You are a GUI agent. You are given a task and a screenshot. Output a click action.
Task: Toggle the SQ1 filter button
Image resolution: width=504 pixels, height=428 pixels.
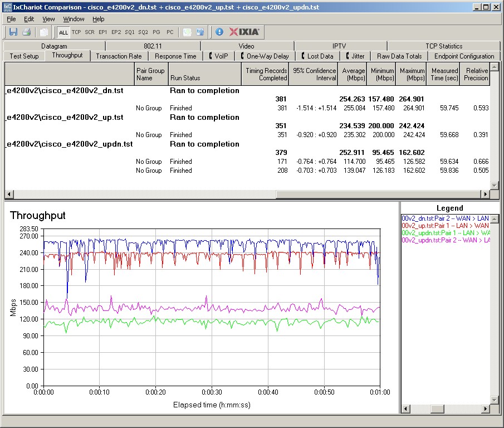tap(130, 32)
